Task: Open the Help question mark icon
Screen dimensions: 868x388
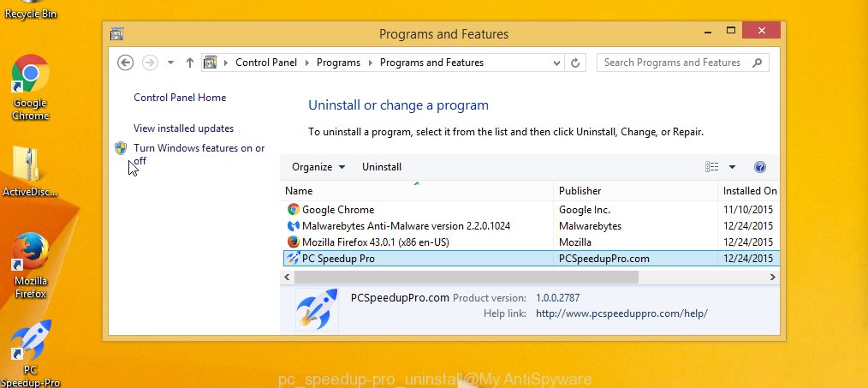Action: 759,167
